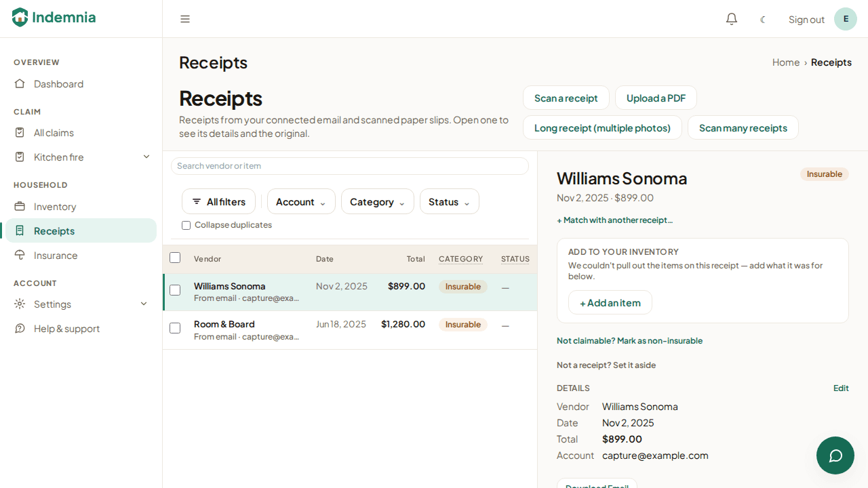
Task: Open the Status filter dropdown
Action: [450, 201]
